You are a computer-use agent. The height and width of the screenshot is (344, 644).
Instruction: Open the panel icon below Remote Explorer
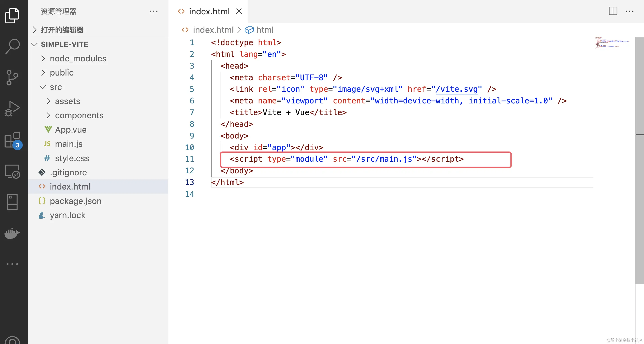(x=12, y=202)
